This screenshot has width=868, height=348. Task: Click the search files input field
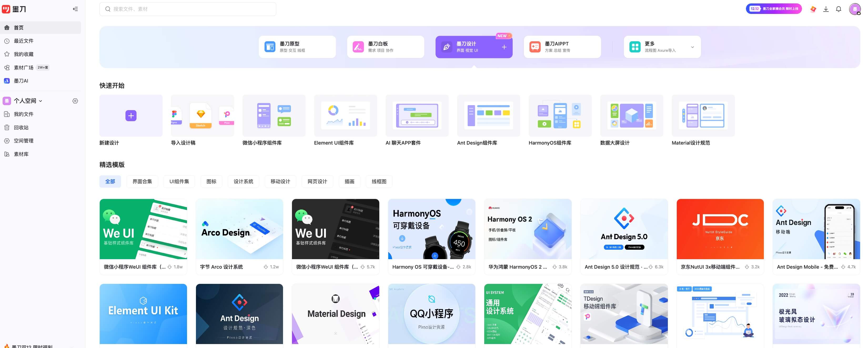click(x=188, y=9)
